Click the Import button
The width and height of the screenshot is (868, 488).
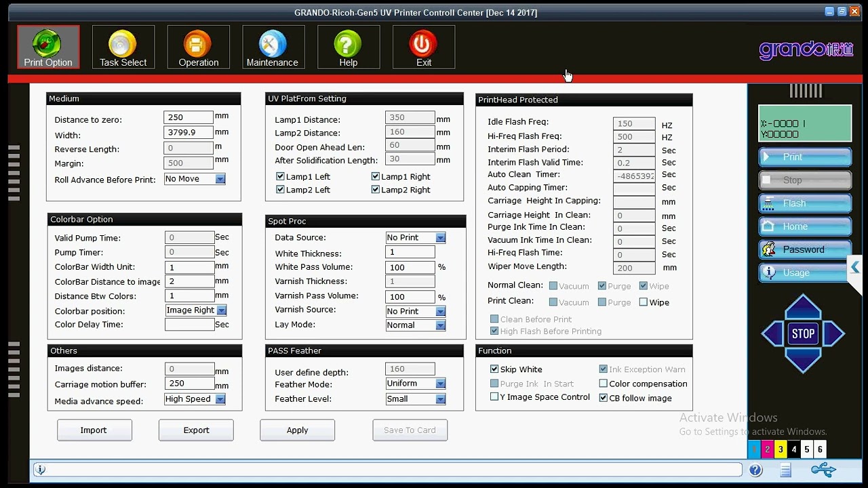[94, 430]
